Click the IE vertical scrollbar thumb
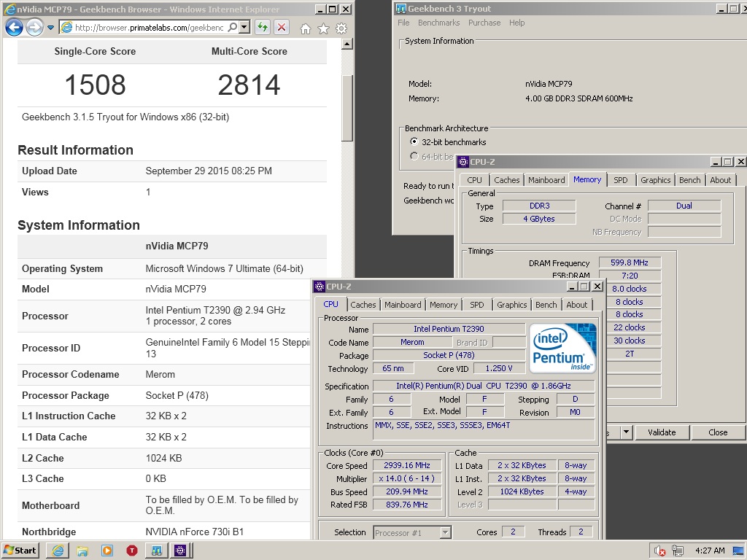This screenshot has height=560, width=747. click(347, 108)
